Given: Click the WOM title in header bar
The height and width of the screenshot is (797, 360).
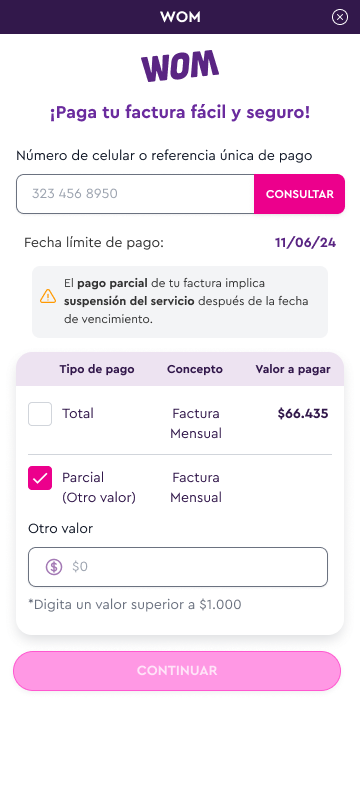Looking at the screenshot, I should pyautogui.click(x=180, y=17).
